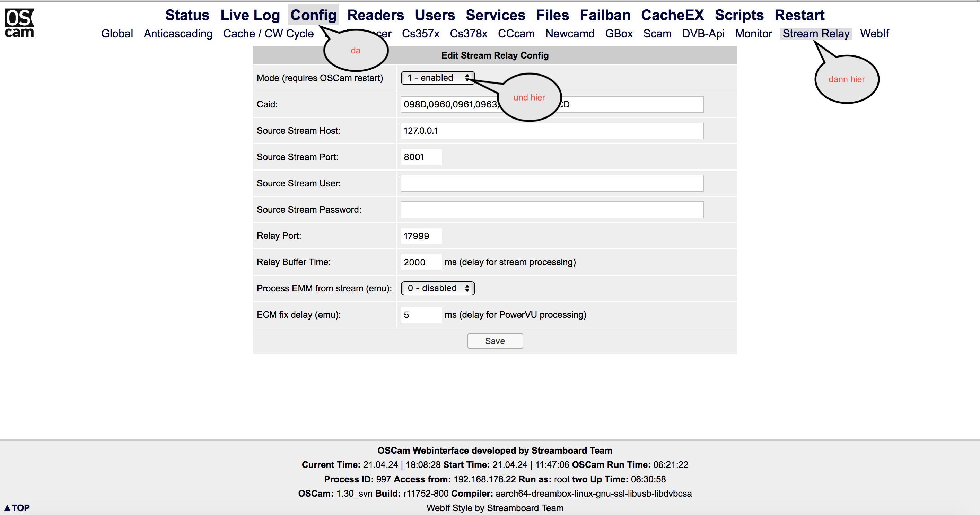This screenshot has height=515, width=980.
Task: Open the WebIf config tab
Action: click(874, 34)
